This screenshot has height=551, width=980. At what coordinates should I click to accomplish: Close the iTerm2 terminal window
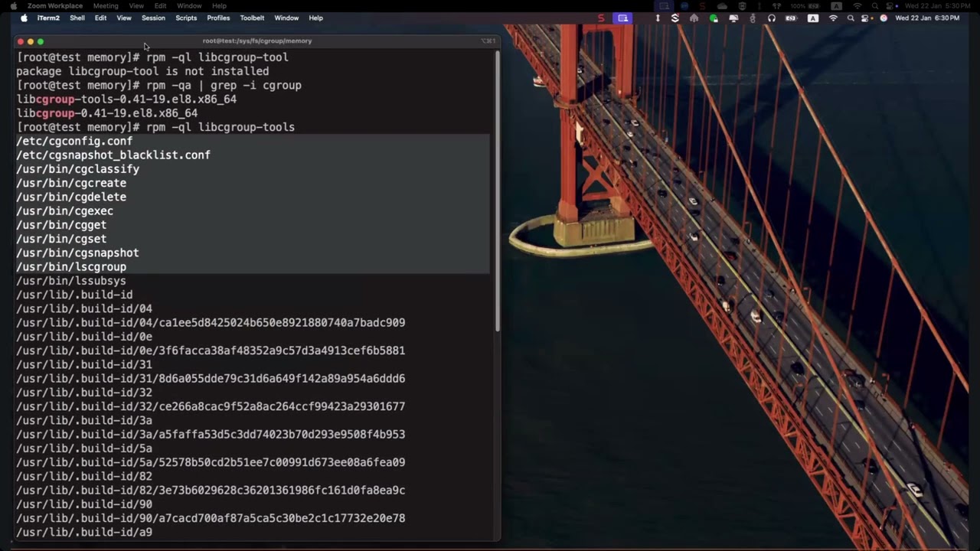point(21,41)
